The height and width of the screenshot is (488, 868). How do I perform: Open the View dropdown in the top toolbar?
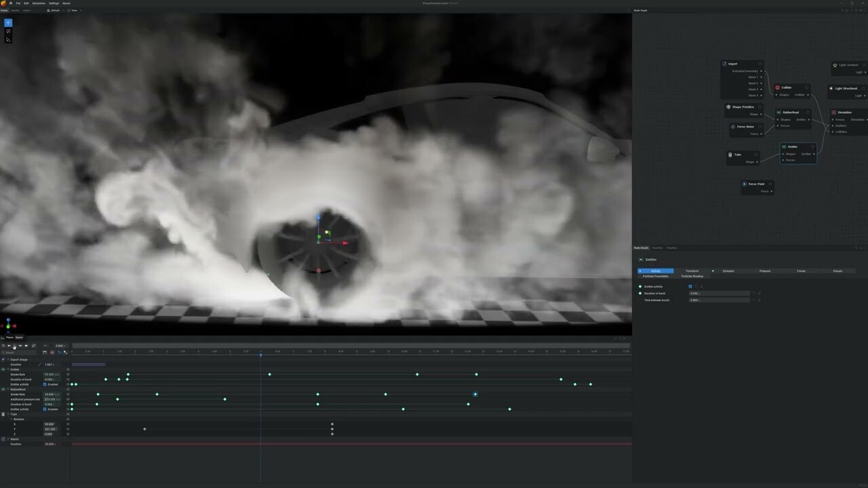pyautogui.click(x=75, y=10)
